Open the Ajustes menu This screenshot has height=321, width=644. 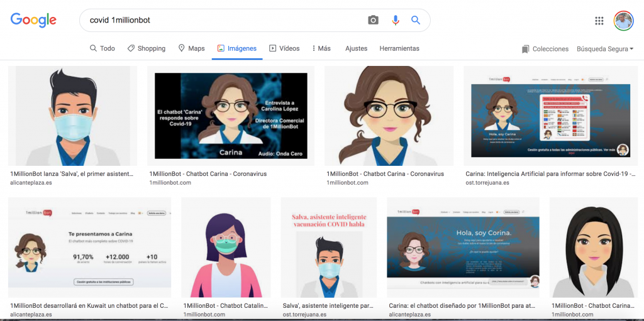pyautogui.click(x=356, y=48)
